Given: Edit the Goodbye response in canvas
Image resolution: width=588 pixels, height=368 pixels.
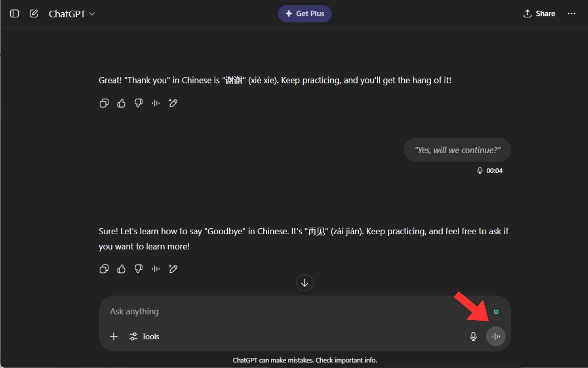Looking at the screenshot, I should (173, 269).
